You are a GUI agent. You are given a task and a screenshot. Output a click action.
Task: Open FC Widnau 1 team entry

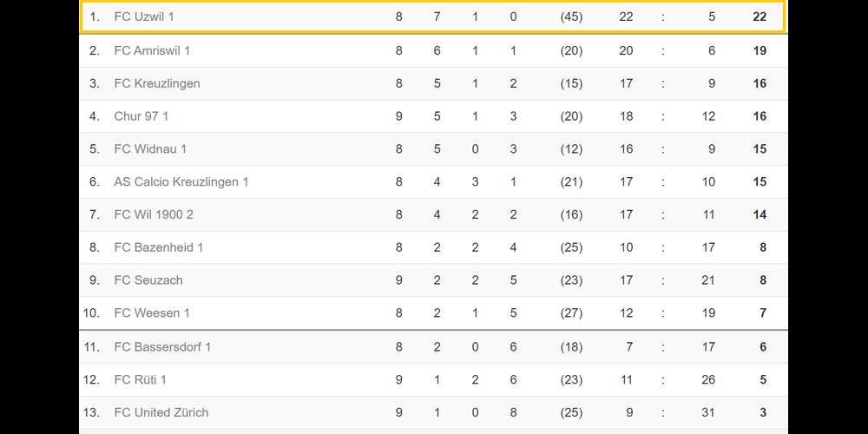click(150, 149)
